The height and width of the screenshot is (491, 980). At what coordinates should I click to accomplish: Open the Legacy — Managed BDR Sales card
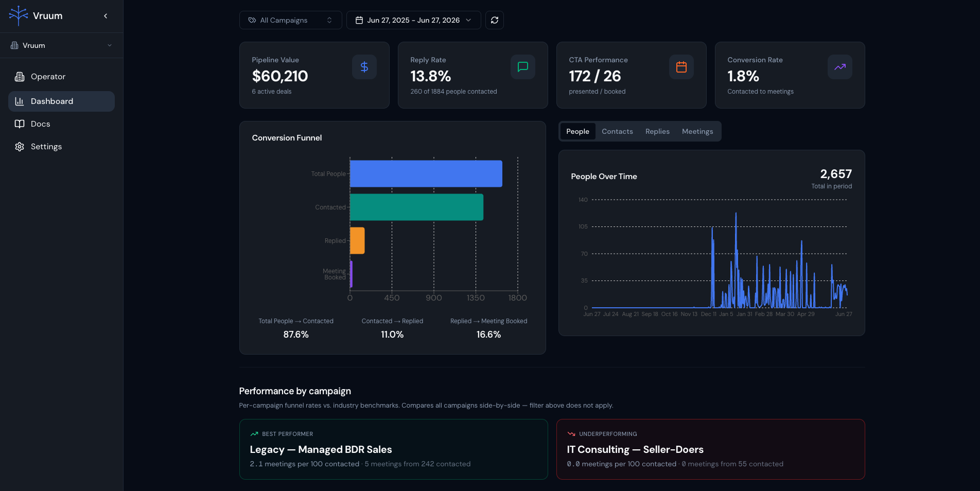pos(394,449)
